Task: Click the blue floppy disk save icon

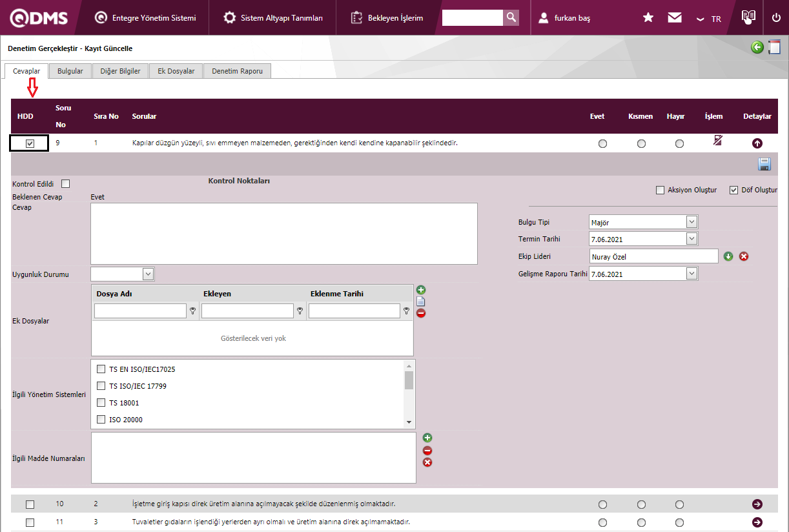Action: coord(764,164)
